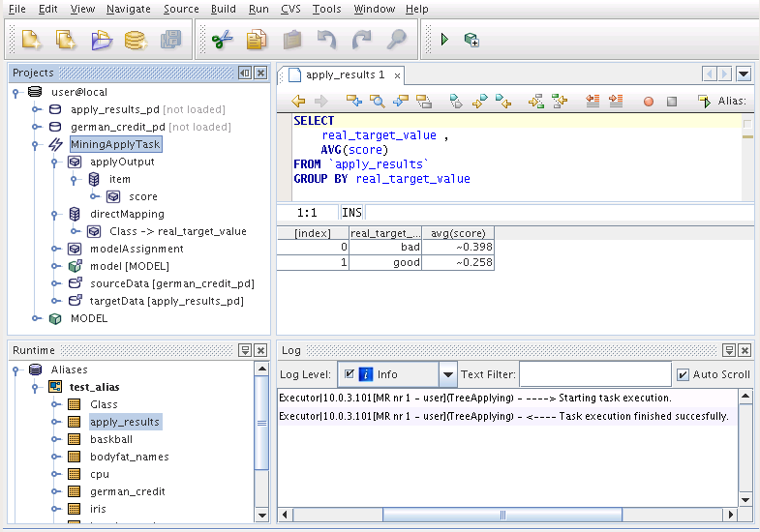Click the stop macro recording square icon
This screenshot has height=532, width=760.
click(672, 102)
